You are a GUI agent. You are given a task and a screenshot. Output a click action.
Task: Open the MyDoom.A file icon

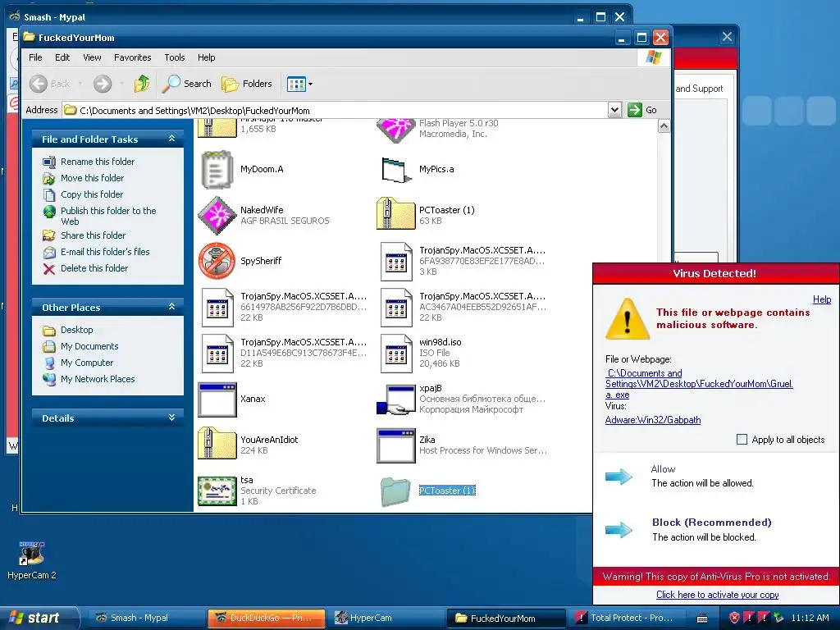[x=217, y=169]
